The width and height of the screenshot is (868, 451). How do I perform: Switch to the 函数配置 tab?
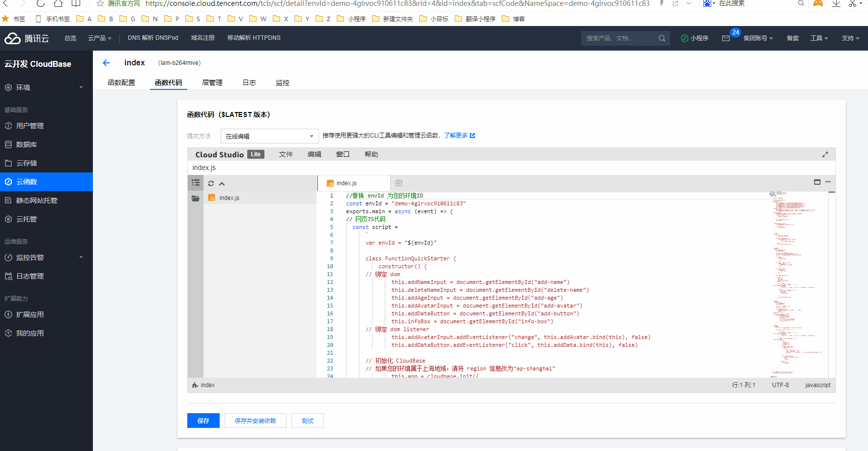click(x=121, y=83)
